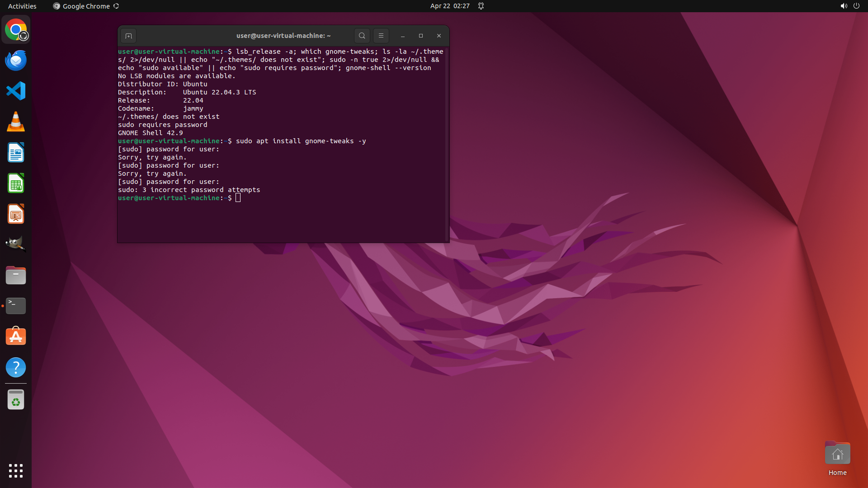Click the new tab button in terminal
The image size is (868, 488).
[128, 36]
